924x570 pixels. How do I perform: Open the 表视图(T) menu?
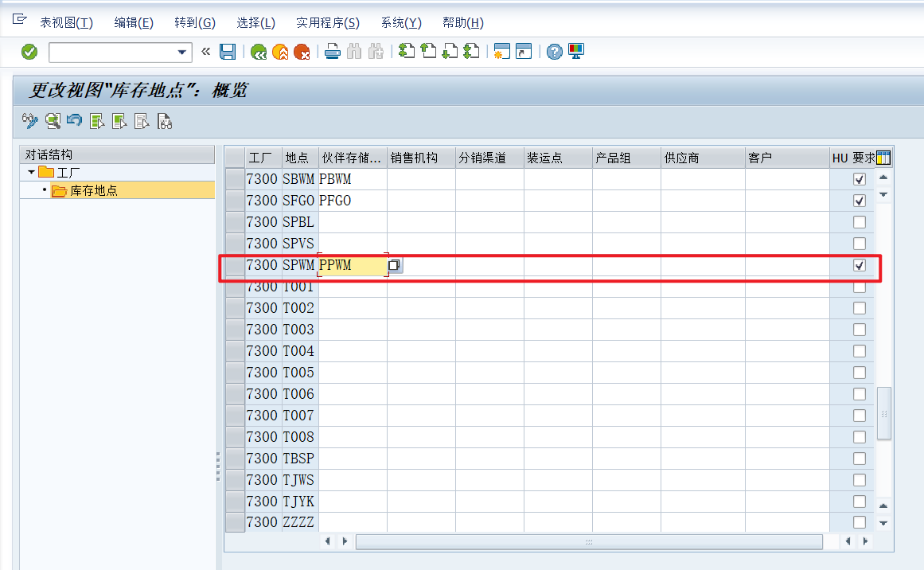67,22
